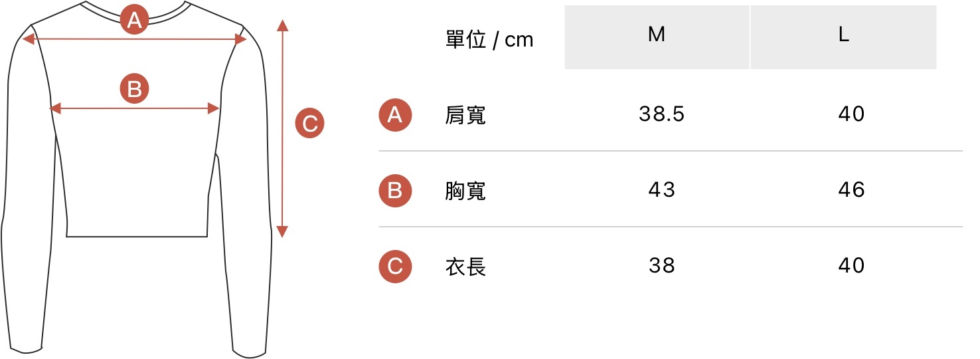Image resolution: width=980 pixels, height=359 pixels.
Task: Click the C marker beside the garment sketch
Action: pyautogui.click(x=309, y=124)
